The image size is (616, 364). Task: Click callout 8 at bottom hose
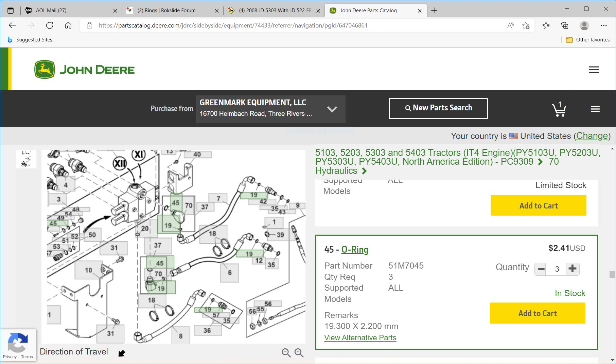point(180,336)
